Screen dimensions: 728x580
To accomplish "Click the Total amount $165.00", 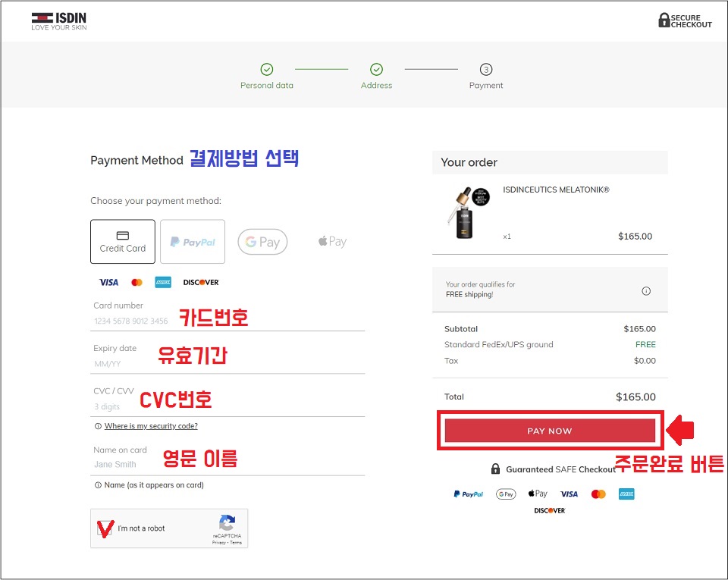I will click(635, 397).
